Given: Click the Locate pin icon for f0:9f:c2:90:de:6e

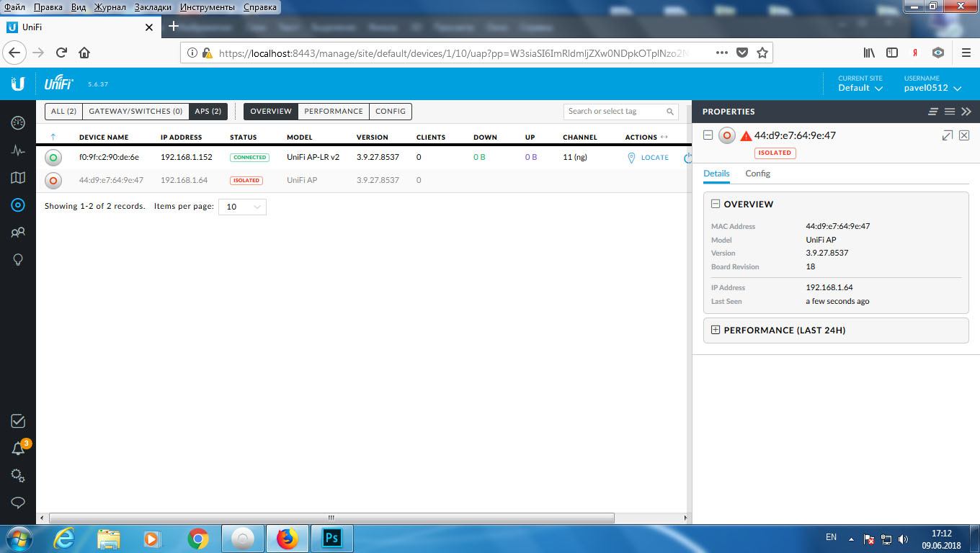Looking at the screenshot, I should (x=631, y=157).
